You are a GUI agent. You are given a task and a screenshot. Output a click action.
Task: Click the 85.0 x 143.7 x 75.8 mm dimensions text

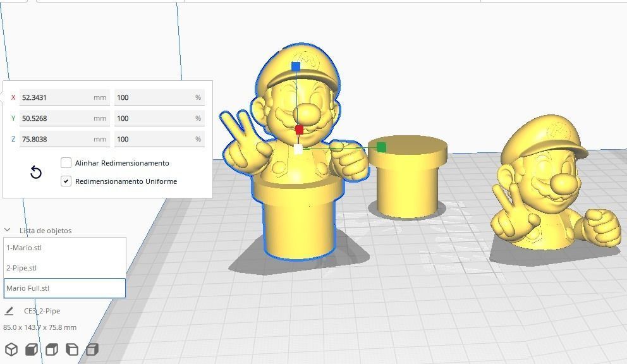coord(40,327)
